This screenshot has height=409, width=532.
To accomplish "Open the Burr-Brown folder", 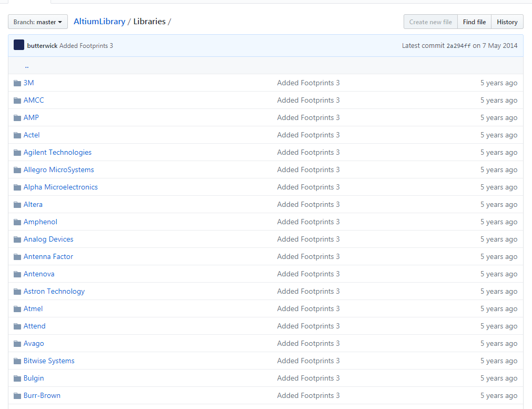I will [42, 396].
